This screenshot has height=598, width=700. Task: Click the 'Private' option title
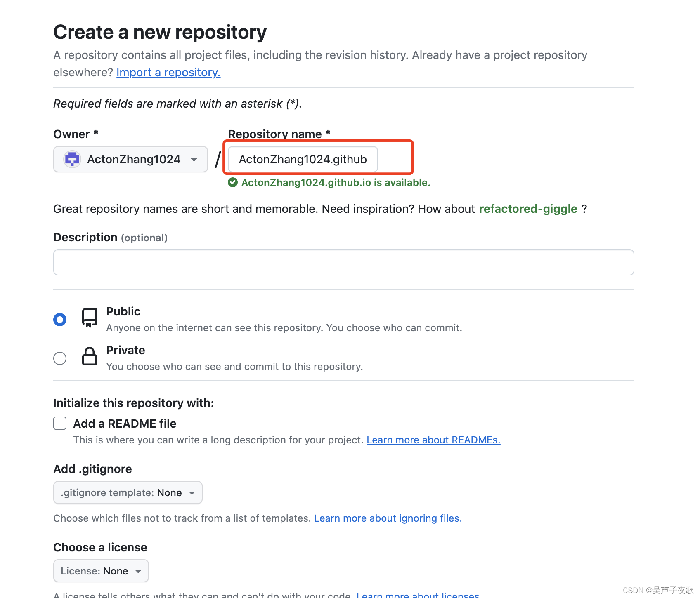(125, 350)
